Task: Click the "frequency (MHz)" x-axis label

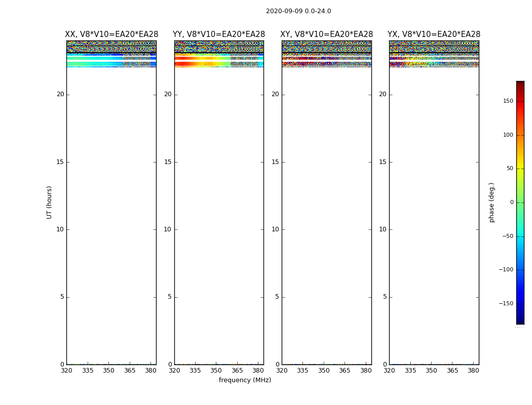Action: point(245,380)
